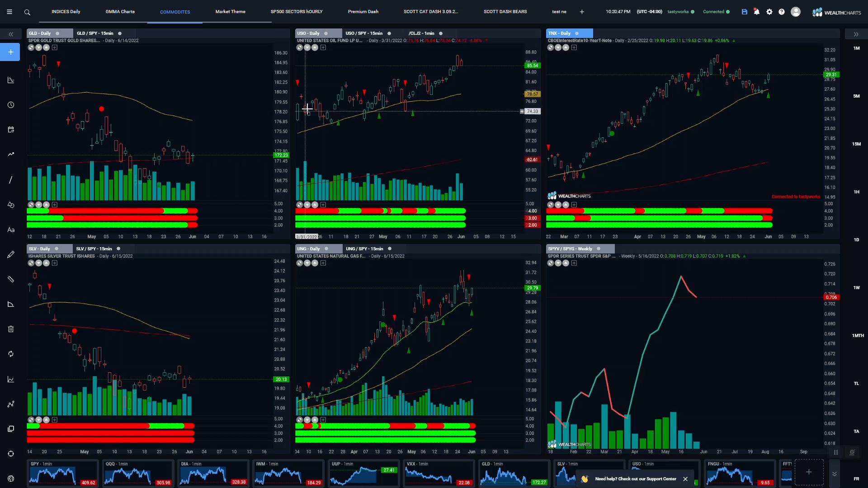Open the user profile avatar

(x=796, y=12)
